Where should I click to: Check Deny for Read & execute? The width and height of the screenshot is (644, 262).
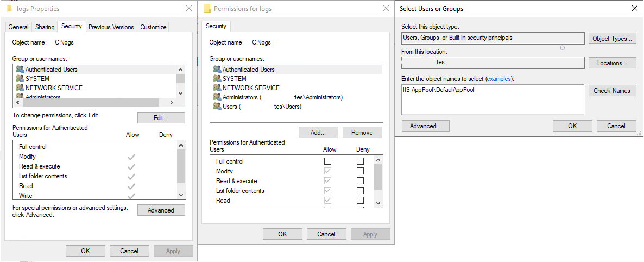click(x=360, y=181)
